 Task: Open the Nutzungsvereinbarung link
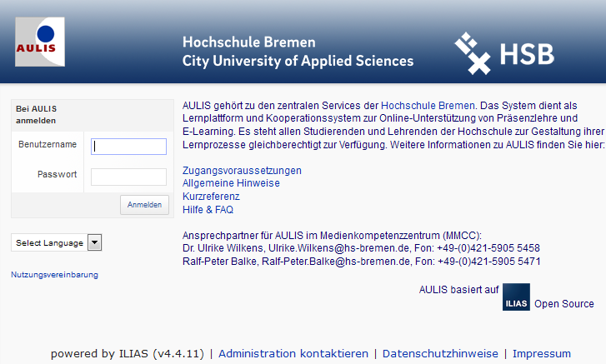tap(54, 275)
